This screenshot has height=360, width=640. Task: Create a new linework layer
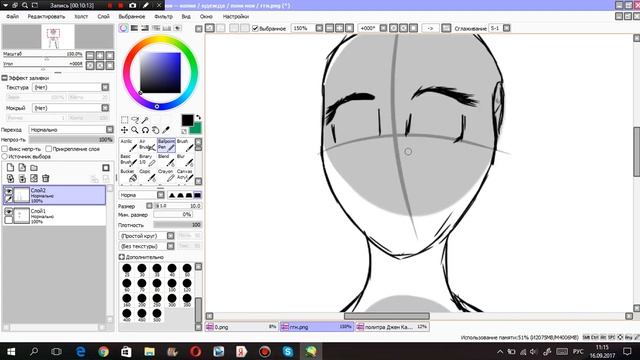point(22,168)
